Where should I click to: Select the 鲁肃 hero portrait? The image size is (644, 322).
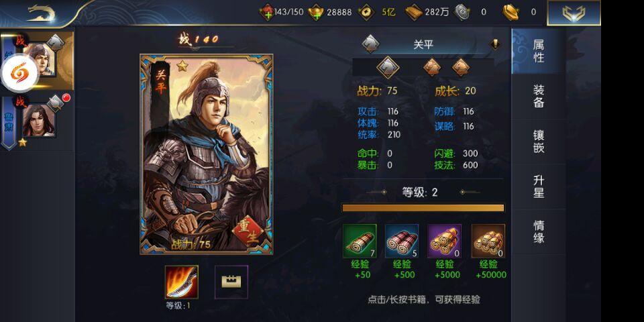(x=39, y=120)
